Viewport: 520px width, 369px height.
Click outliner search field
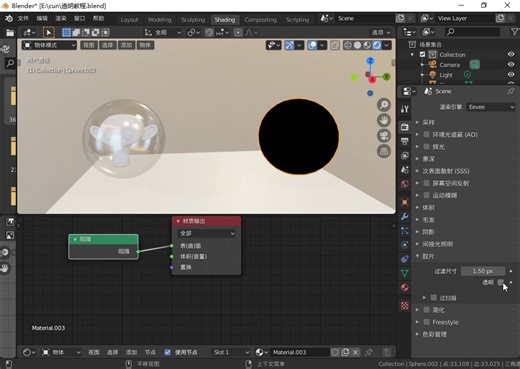click(x=473, y=32)
